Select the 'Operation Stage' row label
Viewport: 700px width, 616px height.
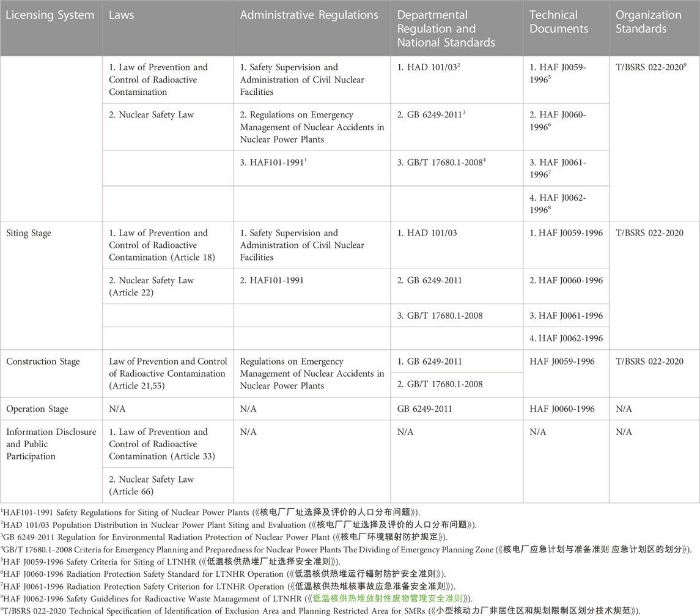(x=37, y=409)
